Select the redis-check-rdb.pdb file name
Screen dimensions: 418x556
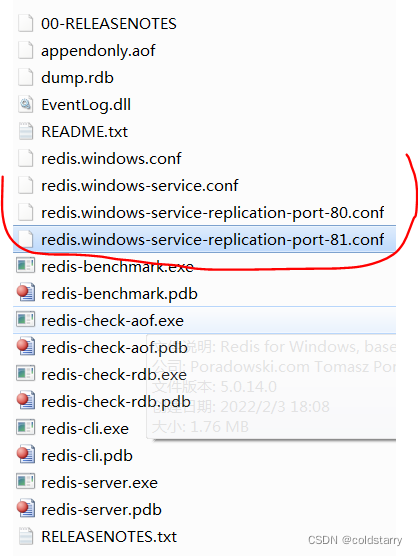[116, 402]
